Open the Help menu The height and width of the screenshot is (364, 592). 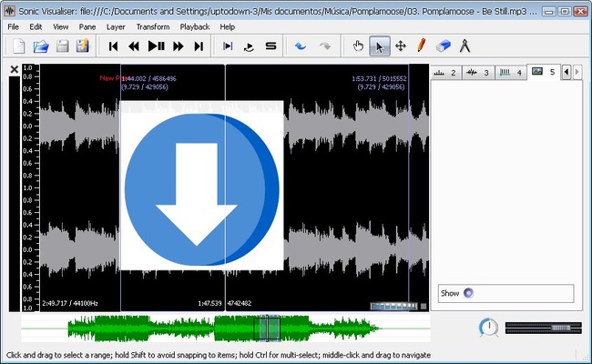coord(228,26)
